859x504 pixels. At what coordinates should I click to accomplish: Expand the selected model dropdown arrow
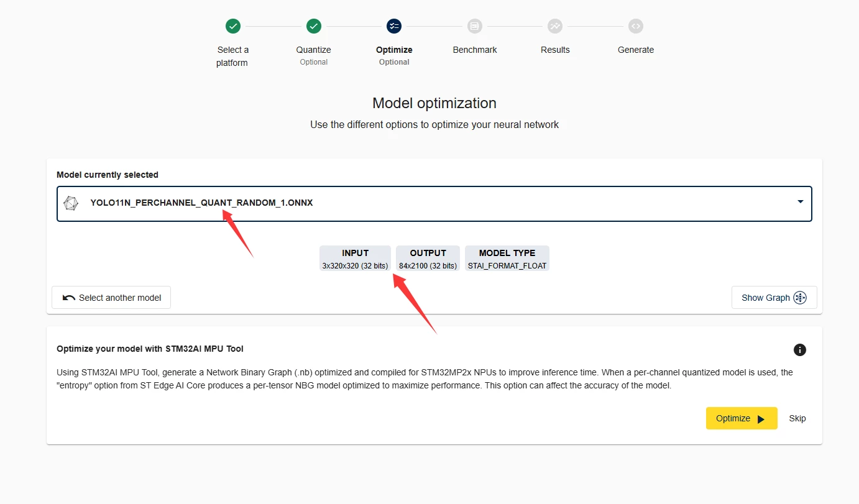click(801, 202)
